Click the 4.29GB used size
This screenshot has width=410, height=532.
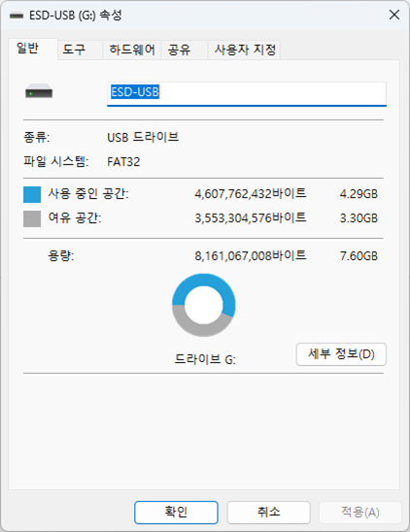(x=359, y=194)
